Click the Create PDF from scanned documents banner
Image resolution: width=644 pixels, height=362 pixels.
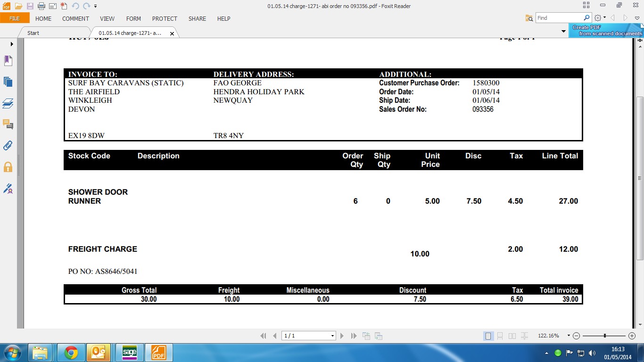(606, 31)
